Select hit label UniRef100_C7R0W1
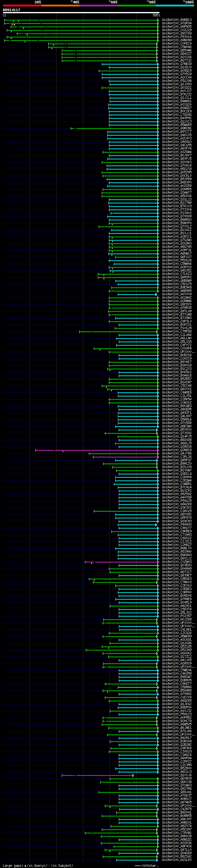 pos(176,833)
